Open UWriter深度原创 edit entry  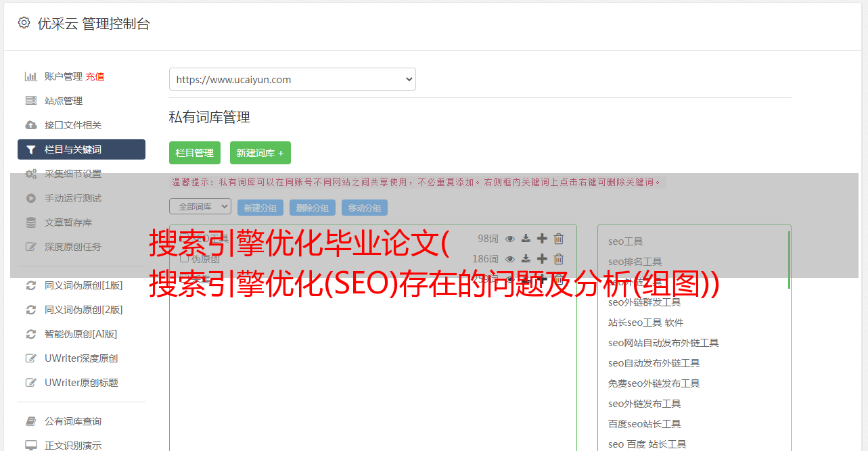81,358
